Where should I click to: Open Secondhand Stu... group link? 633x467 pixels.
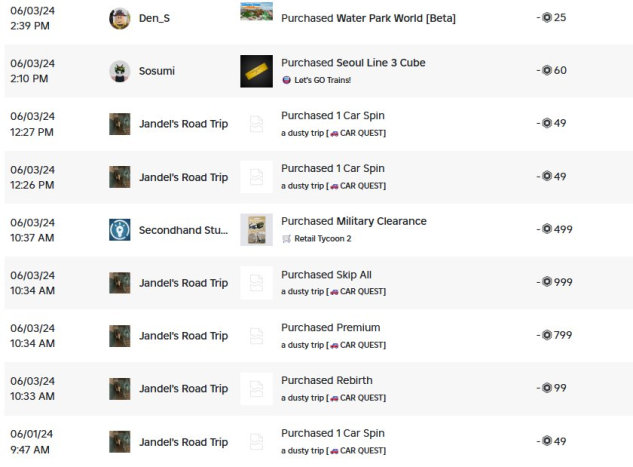click(x=183, y=230)
